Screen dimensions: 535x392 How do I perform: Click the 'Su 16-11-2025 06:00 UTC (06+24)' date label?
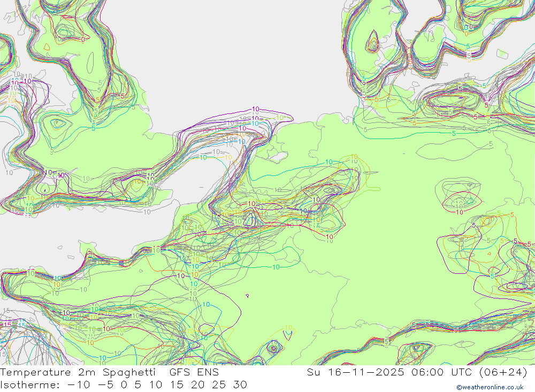[417, 372]
